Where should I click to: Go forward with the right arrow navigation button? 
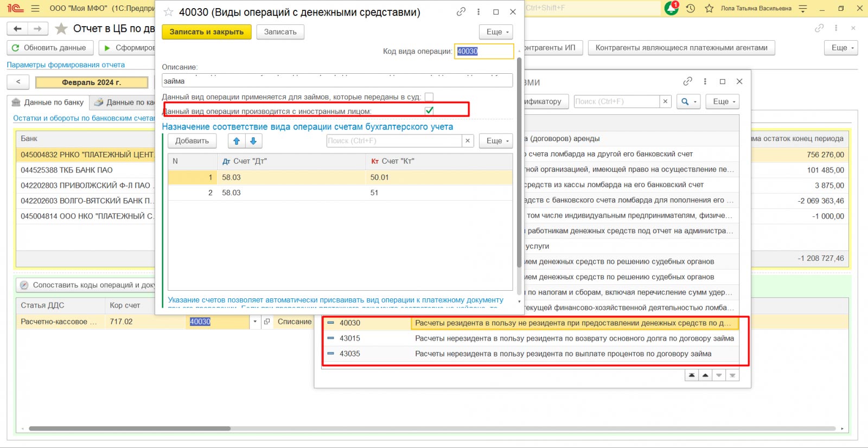click(x=37, y=29)
